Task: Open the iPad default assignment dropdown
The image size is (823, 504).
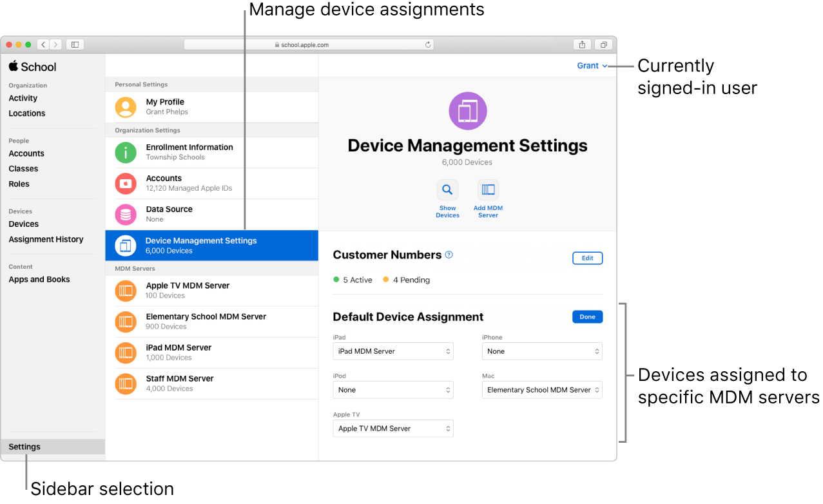Action: (x=393, y=351)
